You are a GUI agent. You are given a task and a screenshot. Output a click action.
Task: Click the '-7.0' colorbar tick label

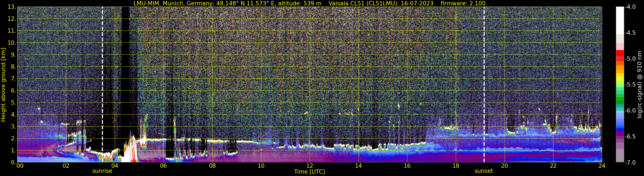pyautogui.click(x=630, y=163)
